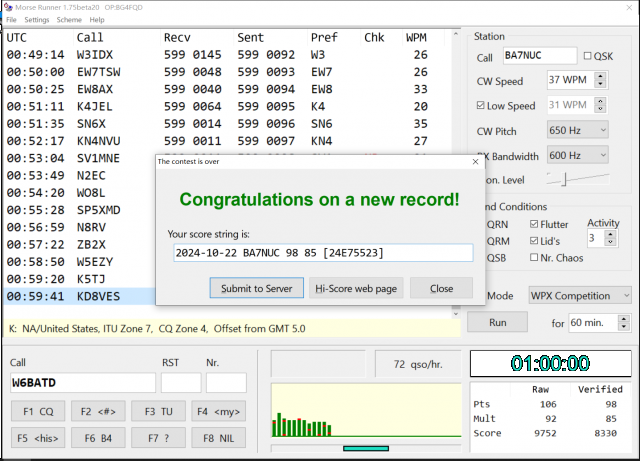Select the N2EC log row
640x461 pixels.
(80, 176)
